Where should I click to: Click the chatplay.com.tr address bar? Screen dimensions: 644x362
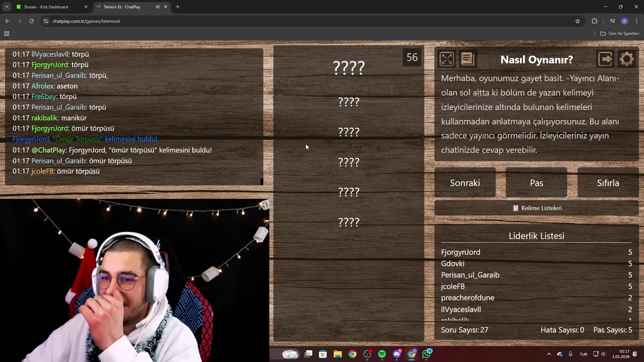[x=312, y=21]
